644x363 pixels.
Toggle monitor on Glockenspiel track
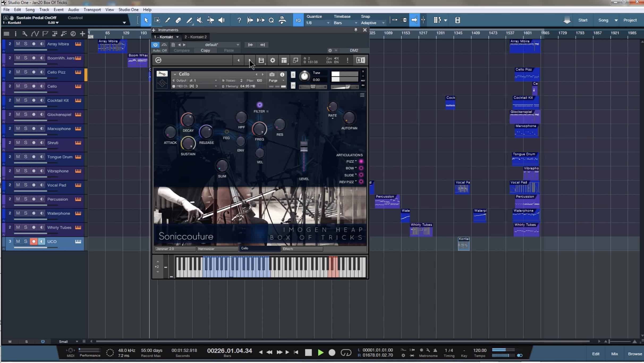point(42,114)
